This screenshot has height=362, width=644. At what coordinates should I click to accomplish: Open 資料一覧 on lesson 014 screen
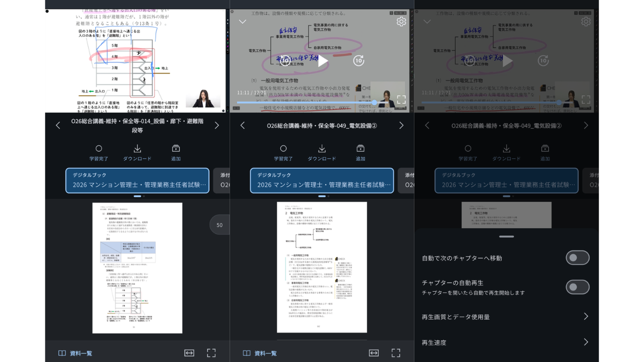click(x=75, y=353)
